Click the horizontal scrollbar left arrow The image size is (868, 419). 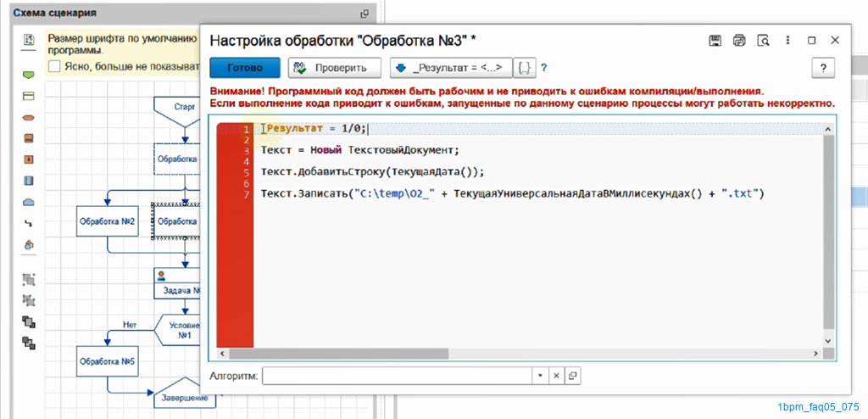pos(222,354)
